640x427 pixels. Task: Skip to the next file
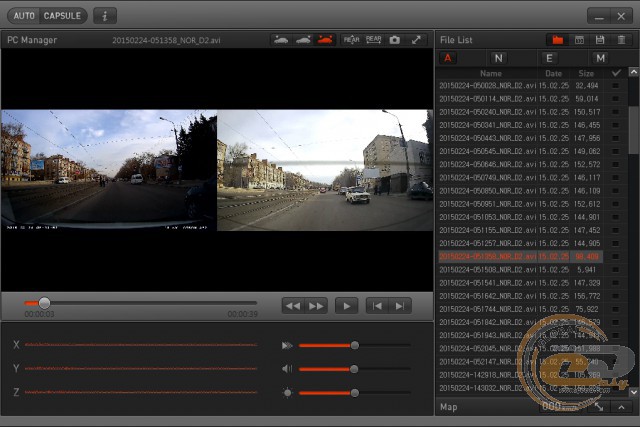[400, 306]
